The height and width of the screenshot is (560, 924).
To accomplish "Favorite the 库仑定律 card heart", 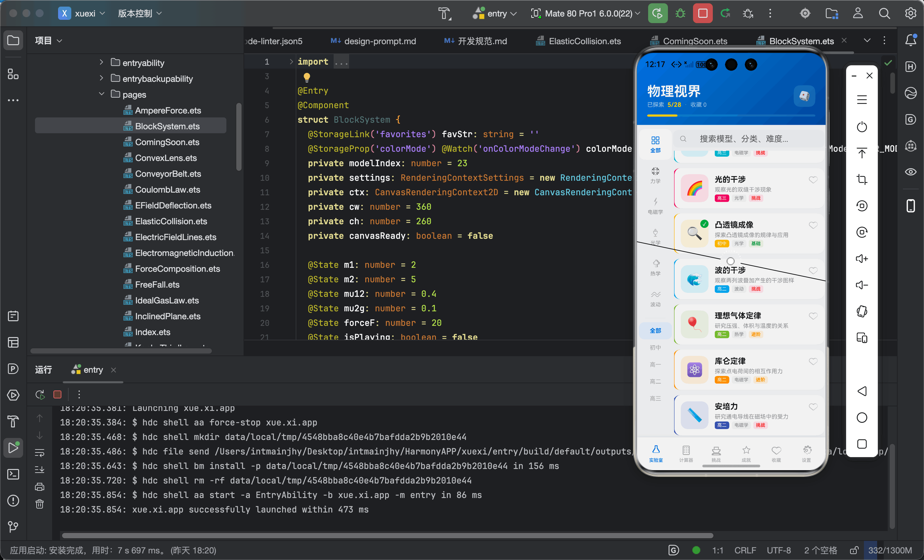I will click(813, 361).
